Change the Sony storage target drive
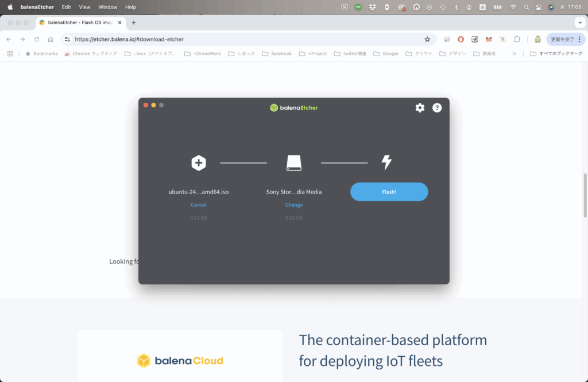Screen dimensions: 588x382 coord(293,205)
